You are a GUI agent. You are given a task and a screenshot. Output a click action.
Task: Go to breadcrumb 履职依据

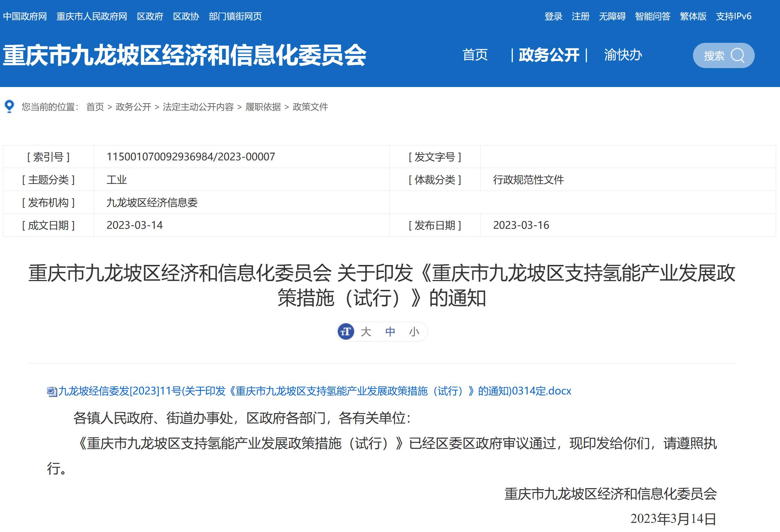(x=263, y=107)
